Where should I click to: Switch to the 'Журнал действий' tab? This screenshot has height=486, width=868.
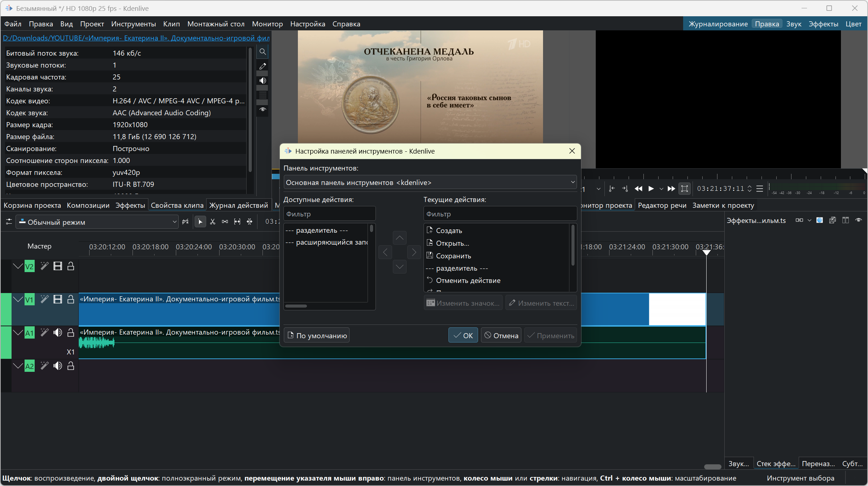(x=239, y=205)
